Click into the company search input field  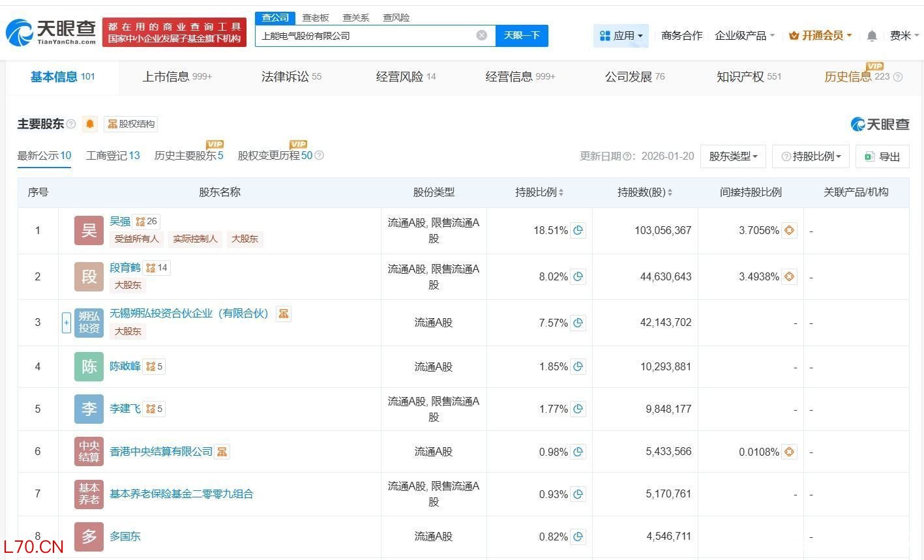point(365,36)
